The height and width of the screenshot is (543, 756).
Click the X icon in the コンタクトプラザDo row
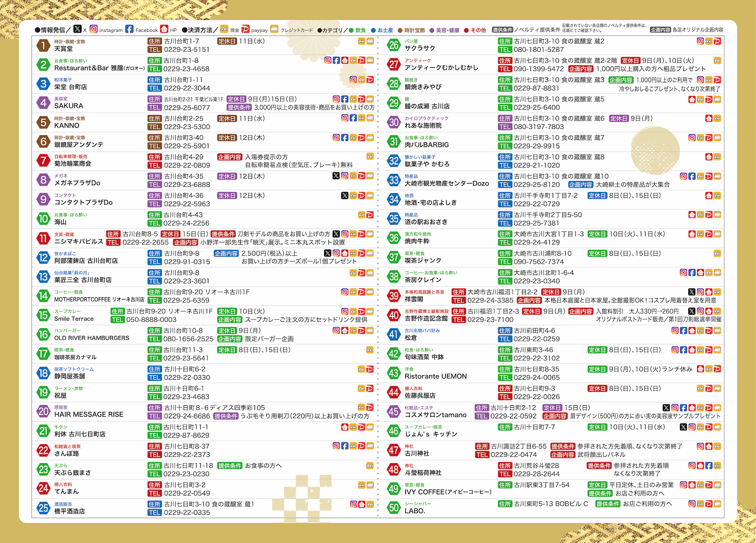(344, 195)
